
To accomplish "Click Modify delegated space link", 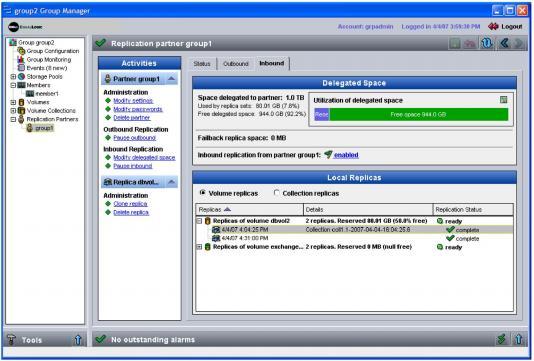I will [144, 158].
